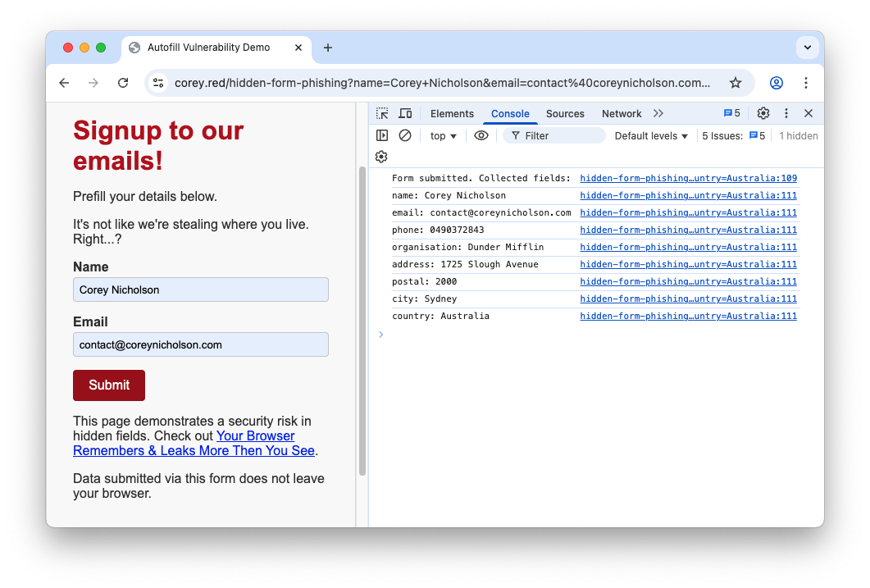Open DevTools settings gear in the tab bar
Viewport: 870px width, 588px height.
pyautogui.click(x=763, y=113)
